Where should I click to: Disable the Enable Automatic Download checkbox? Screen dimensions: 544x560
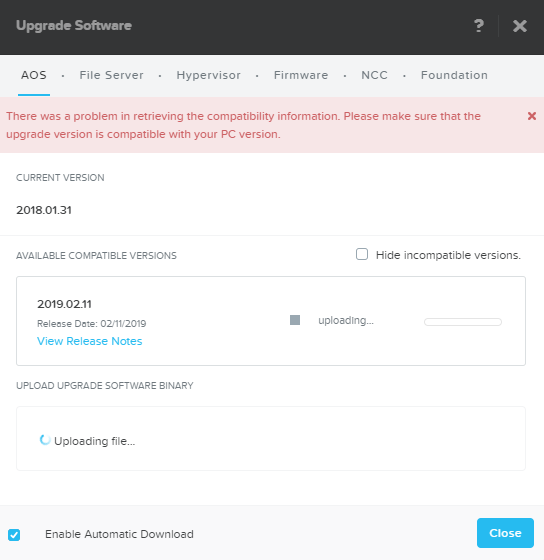click(x=14, y=535)
